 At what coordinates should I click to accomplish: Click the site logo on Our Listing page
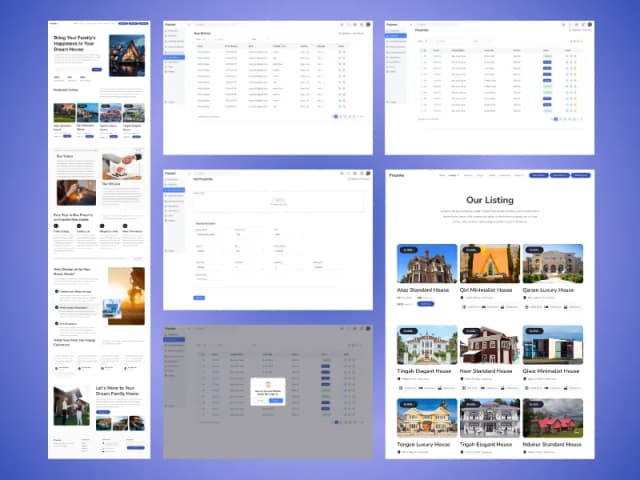click(x=397, y=176)
